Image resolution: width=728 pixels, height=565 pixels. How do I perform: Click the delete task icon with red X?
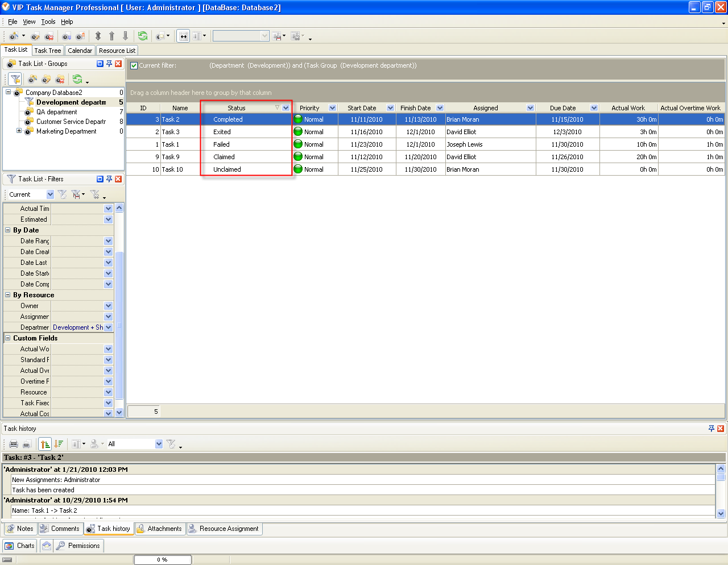49,36
